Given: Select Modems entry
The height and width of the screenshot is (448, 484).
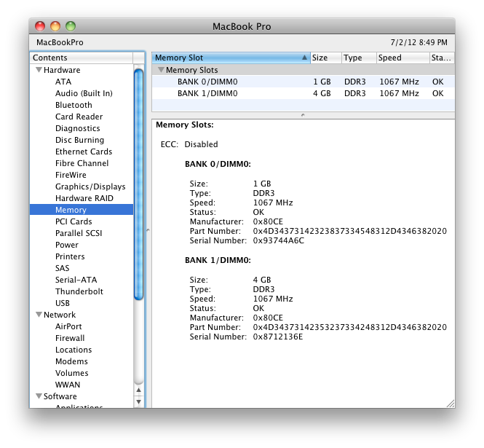Looking at the screenshot, I should tap(71, 361).
